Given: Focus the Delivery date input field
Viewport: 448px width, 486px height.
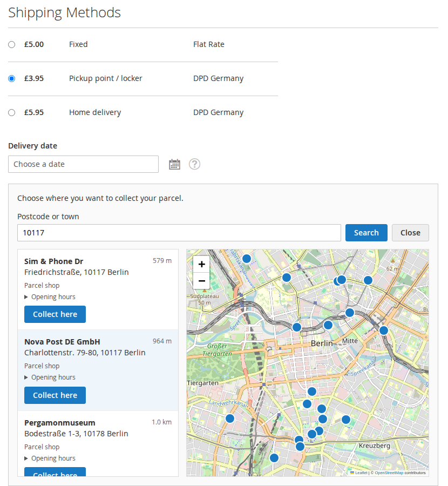Looking at the screenshot, I should click(83, 164).
